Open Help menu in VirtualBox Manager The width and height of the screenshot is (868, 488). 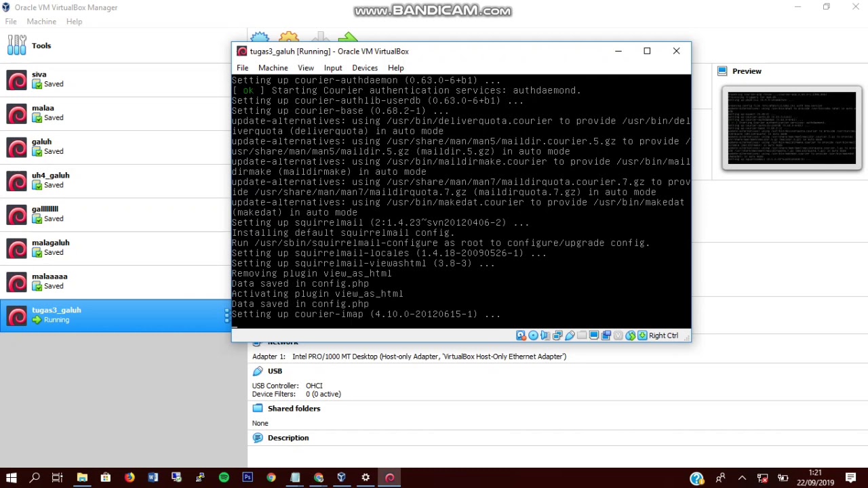74,22
